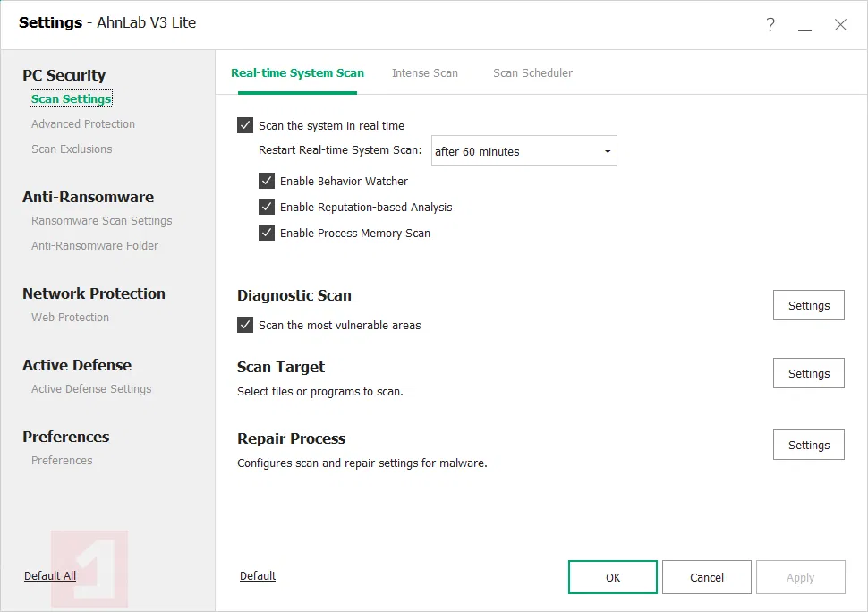Open Repair Process Settings button
The height and width of the screenshot is (612, 868).
pyautogui.click(x=808, y=445)
